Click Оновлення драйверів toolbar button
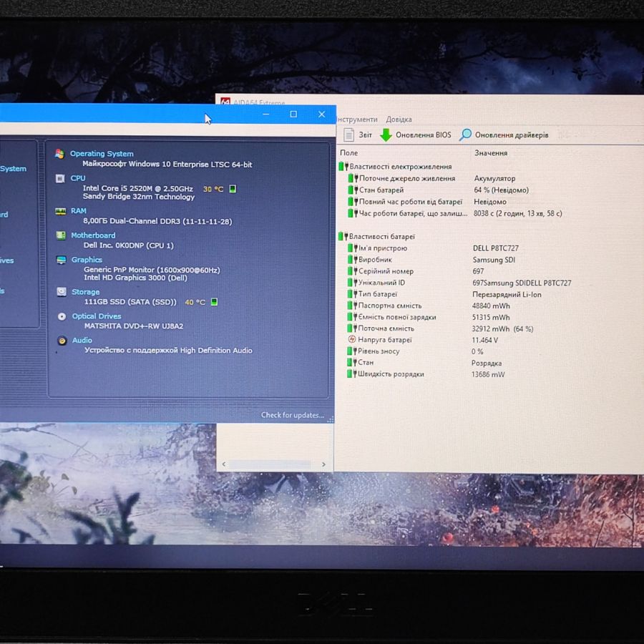Image resolution: width=644 pixels, height=644 pixels. (x=504, y=135)
